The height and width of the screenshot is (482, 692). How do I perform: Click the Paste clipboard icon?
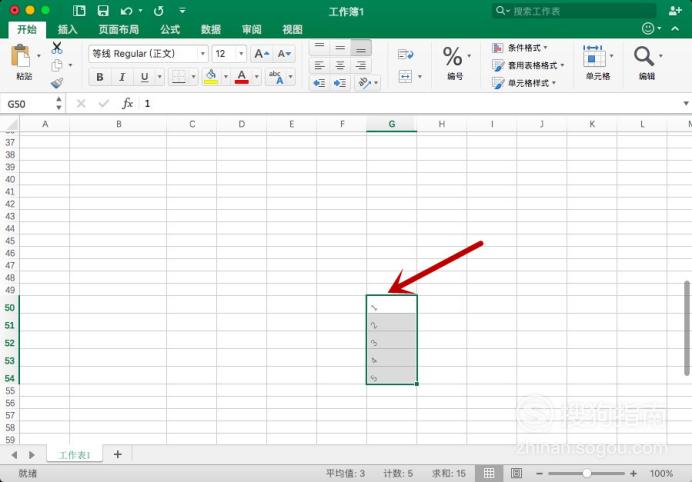[x=20, y=57]
